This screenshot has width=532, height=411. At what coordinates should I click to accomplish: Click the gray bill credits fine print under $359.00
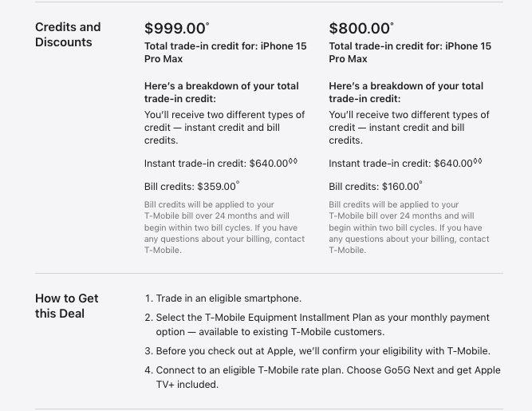[224, 227]
